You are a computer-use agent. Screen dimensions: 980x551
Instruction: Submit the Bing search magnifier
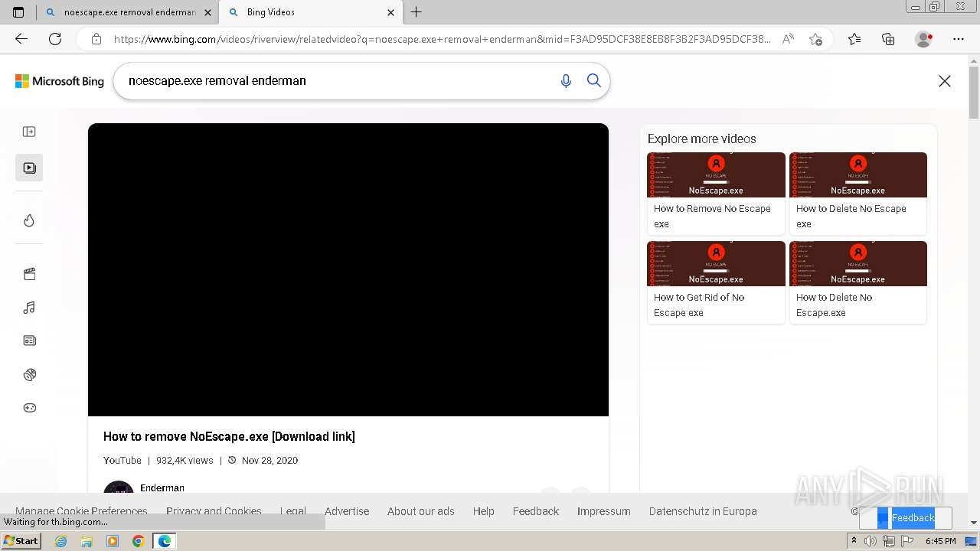[x=594, y=80]
